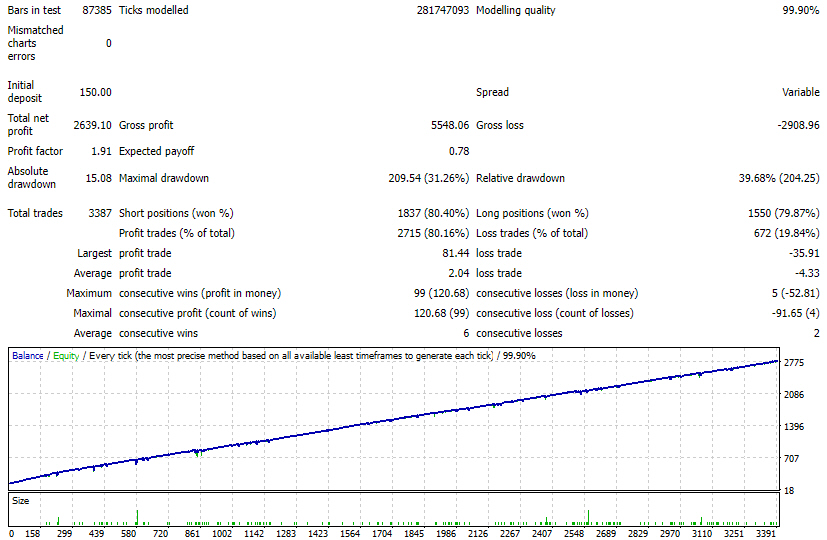827x540 pixels.
Task: Click the 1396 y-axis value
Action: (794, 427)
